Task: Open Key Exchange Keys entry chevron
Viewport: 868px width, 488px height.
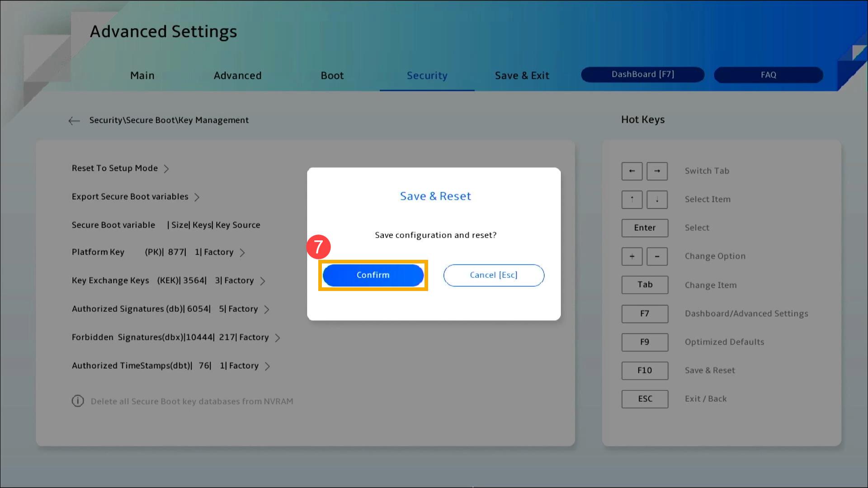Action: (x=263, y=281)
